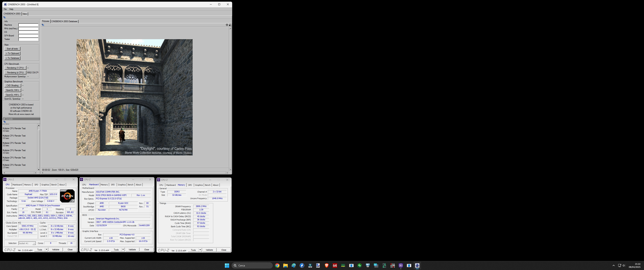
Task: Open the green RAM stick taskbar icon
Action: pos(343,265)
